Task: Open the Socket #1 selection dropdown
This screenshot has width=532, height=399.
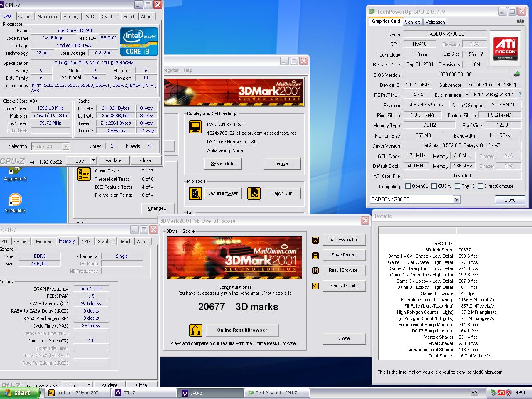Action: click(x=66, y=146)
